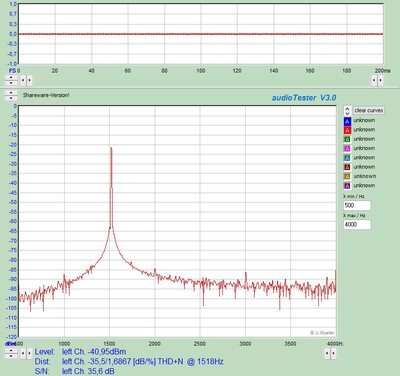Click the 1518 Hz spectrum peak
The height and width of the screenshot is (376, 400).
click(x=111, y=148)
